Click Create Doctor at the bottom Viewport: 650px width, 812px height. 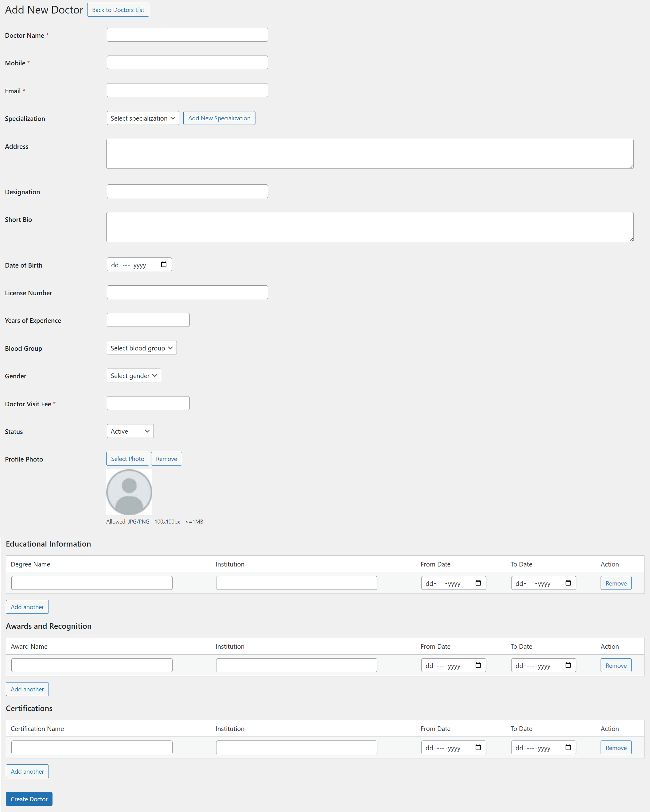point(29,798)
